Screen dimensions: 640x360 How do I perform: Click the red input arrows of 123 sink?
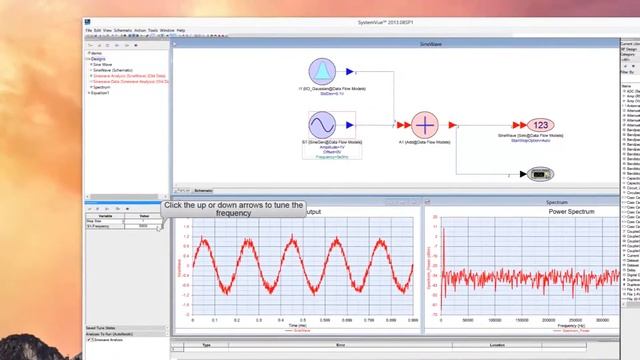tap(520, 125)
